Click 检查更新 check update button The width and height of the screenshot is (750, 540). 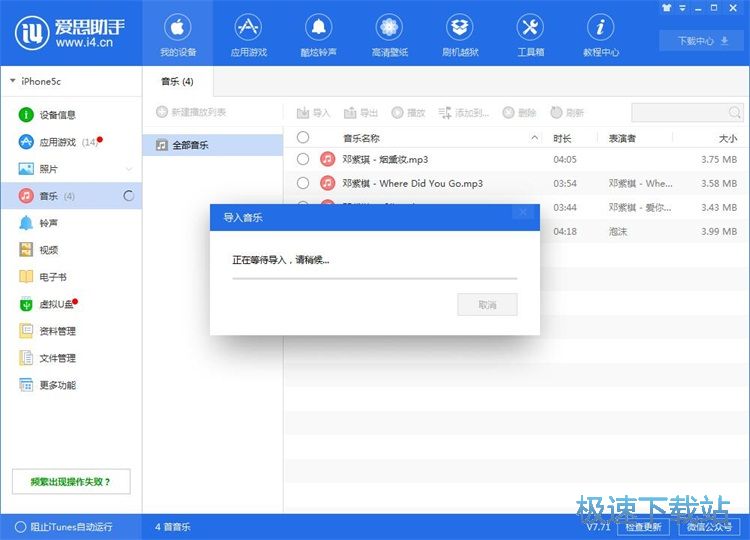[643, 527]
